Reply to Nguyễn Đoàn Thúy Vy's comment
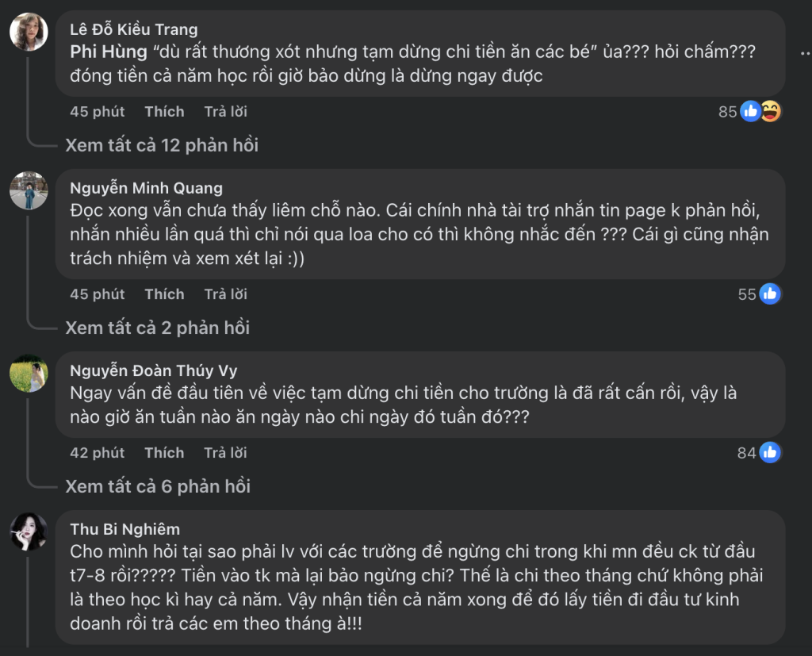This screenshot has width=812, height=656. click(x=226, y=453)
